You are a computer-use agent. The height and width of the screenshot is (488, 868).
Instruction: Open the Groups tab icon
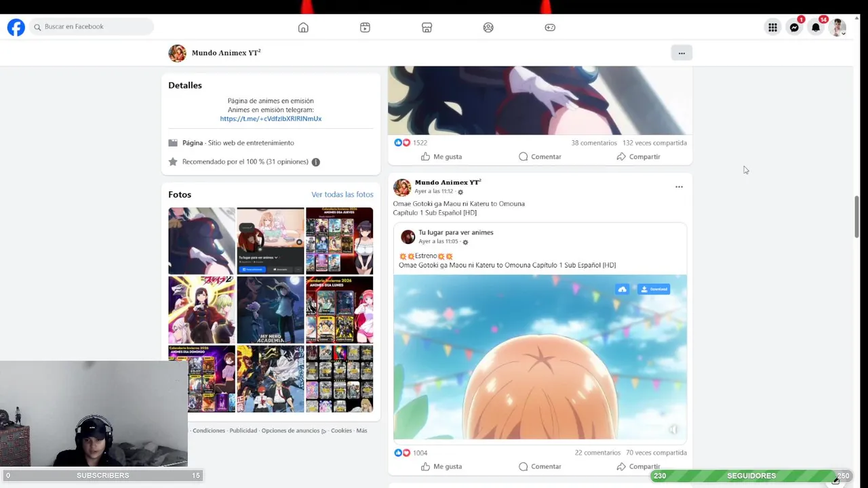[x=488, y=27]
